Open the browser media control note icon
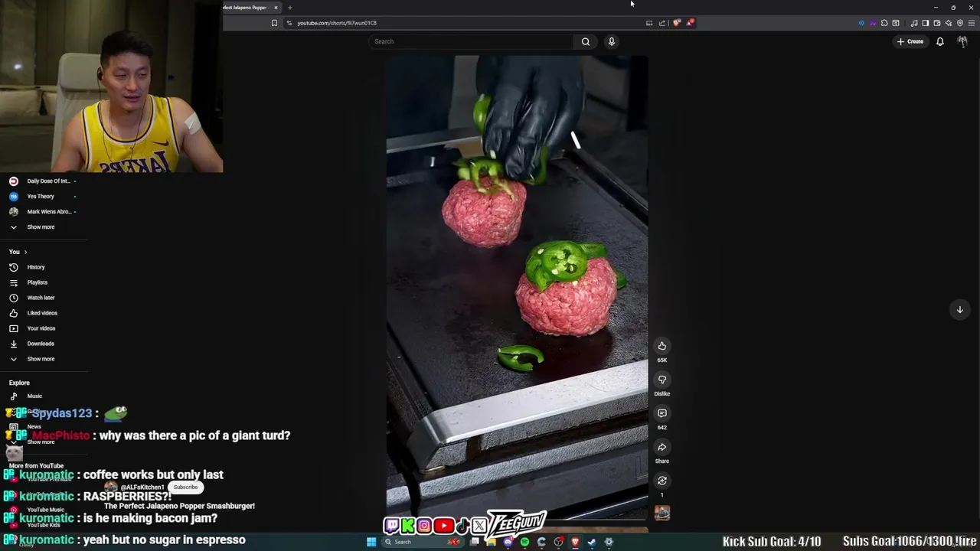 (x=914, y=23)
